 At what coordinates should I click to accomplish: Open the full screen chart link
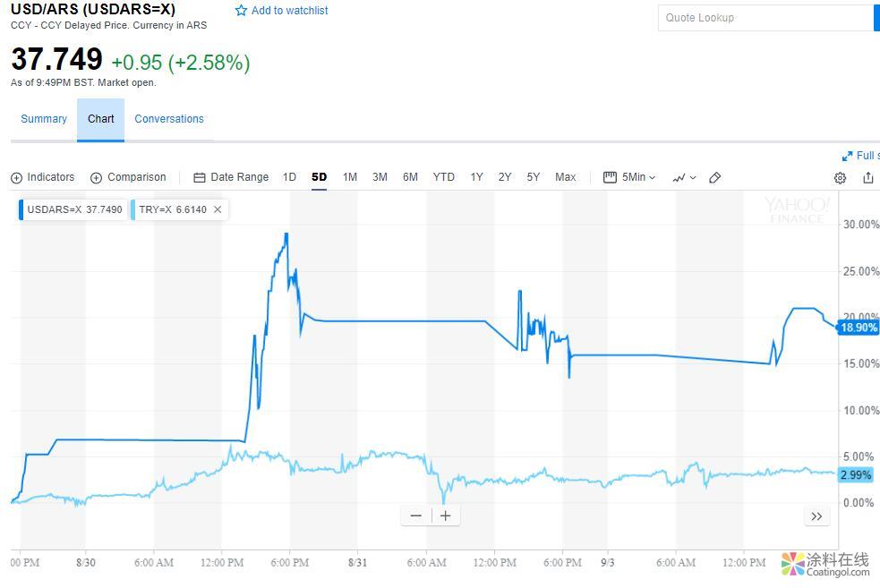(x=860, y=156)
